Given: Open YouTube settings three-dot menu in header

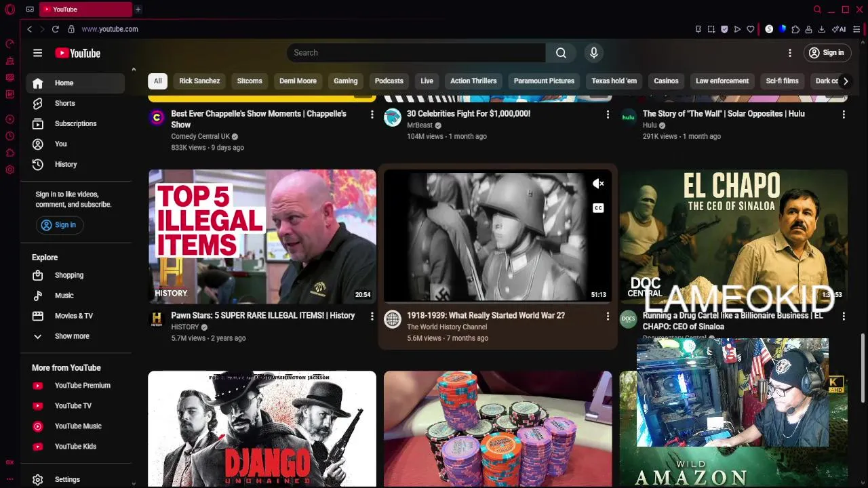Looking at the screenshot, I should point(789,53).
